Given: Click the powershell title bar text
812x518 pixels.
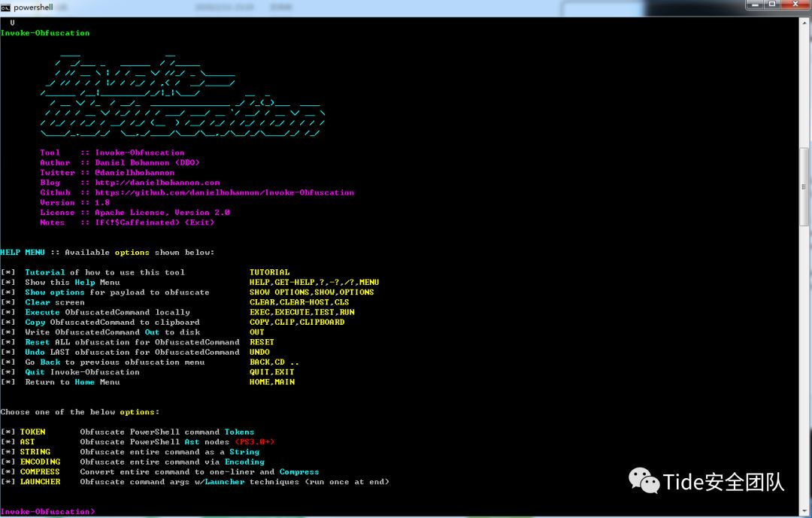Looking at the screenshot, I should click(33, 8).
